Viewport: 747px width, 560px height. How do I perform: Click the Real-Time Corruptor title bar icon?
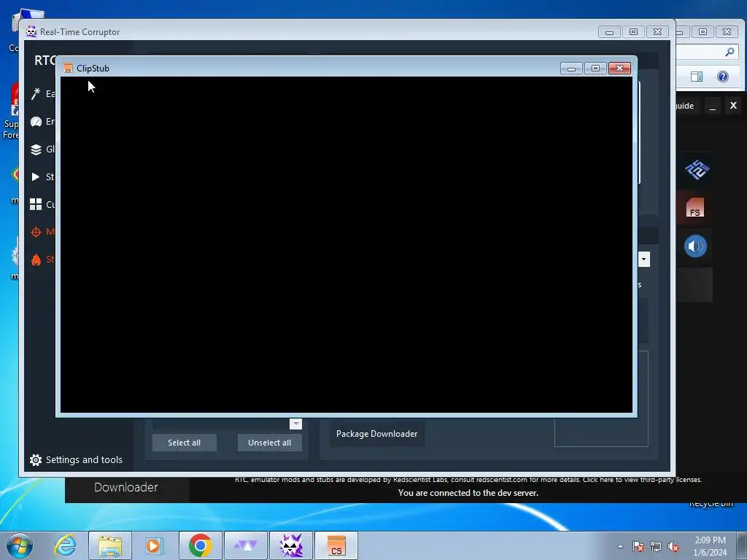tap(31, 31)
